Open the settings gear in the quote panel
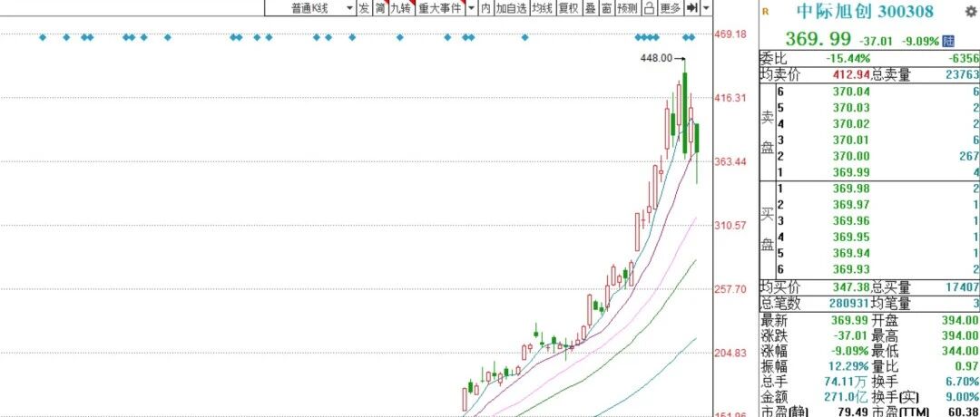The image size is (980, 417). [971, 11]
